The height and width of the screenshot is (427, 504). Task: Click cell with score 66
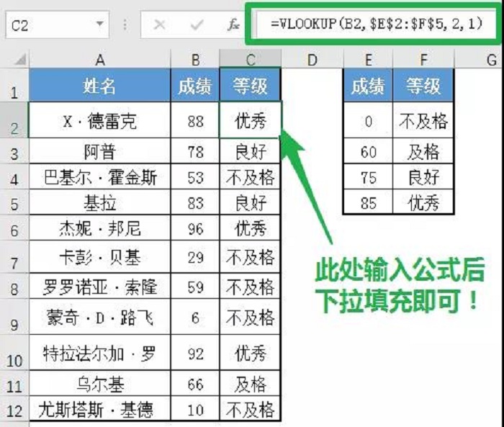pyautogui.click(x=195, y=383)
